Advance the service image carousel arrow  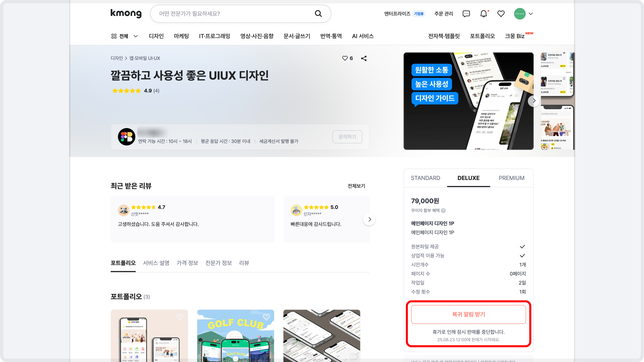(534, 101)
